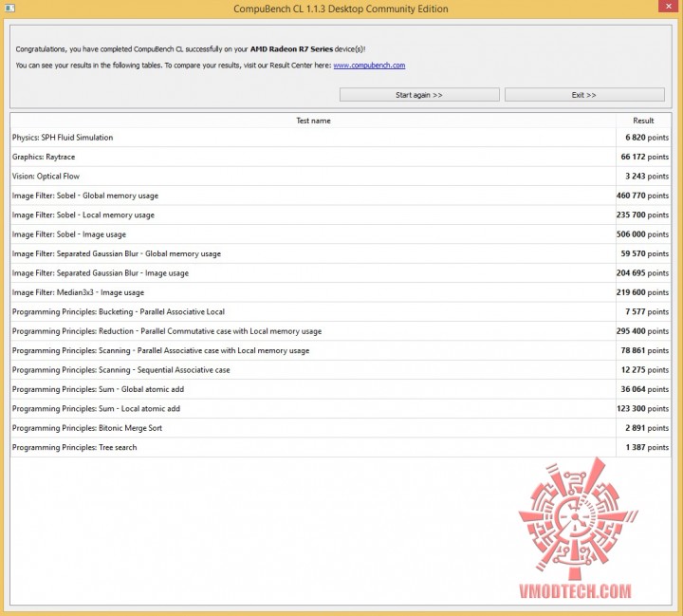Click the 506 000 points result
The image size is (683, 616).
coord(642,234)
